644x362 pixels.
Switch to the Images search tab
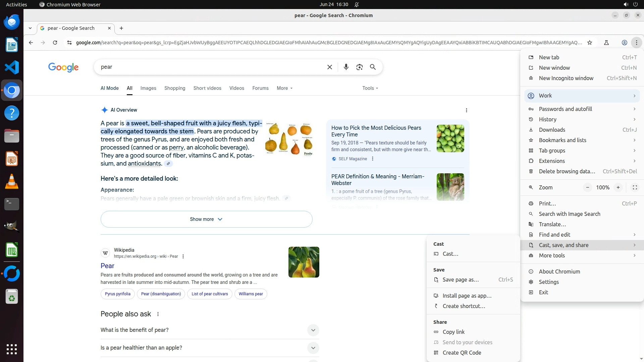coord(148,88)
